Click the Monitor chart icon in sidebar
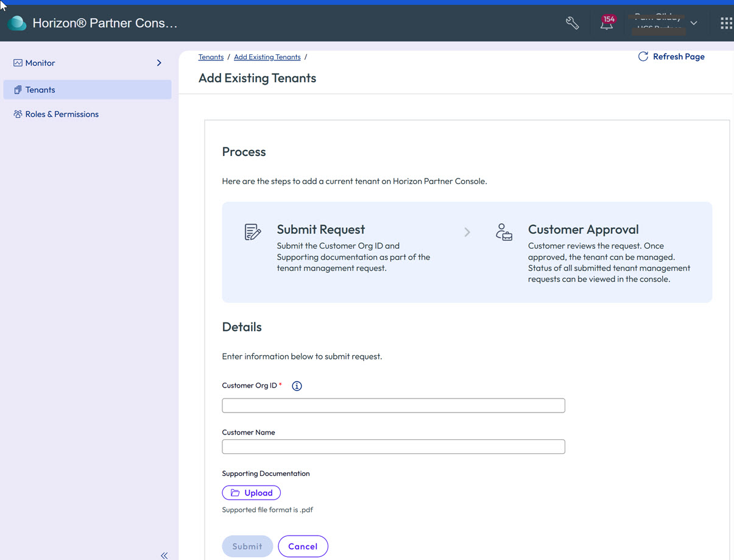The width and height of the screenshot is (734, 560). 18,63
